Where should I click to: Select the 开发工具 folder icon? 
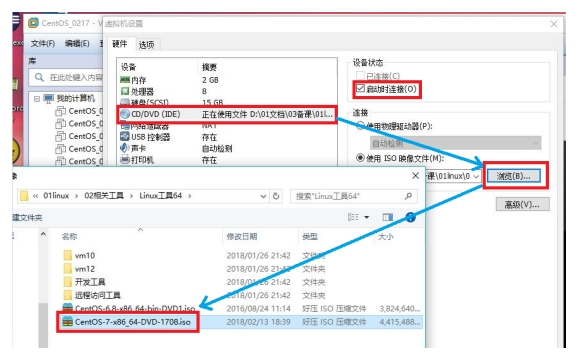[x=68, y=282]
